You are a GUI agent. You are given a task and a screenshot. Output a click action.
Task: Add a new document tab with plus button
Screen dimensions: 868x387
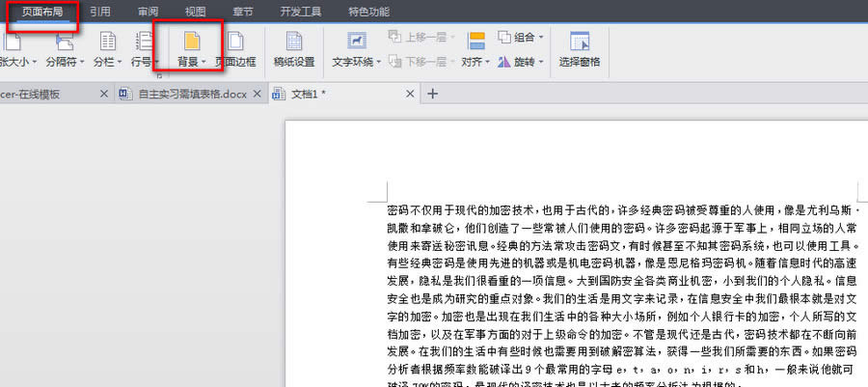coord(432,94)
